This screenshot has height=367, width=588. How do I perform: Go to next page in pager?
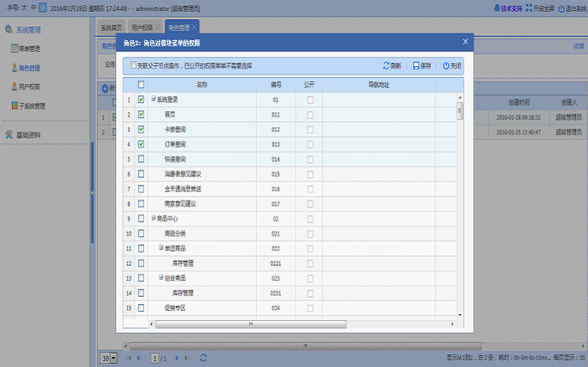[x=177, y=358]
